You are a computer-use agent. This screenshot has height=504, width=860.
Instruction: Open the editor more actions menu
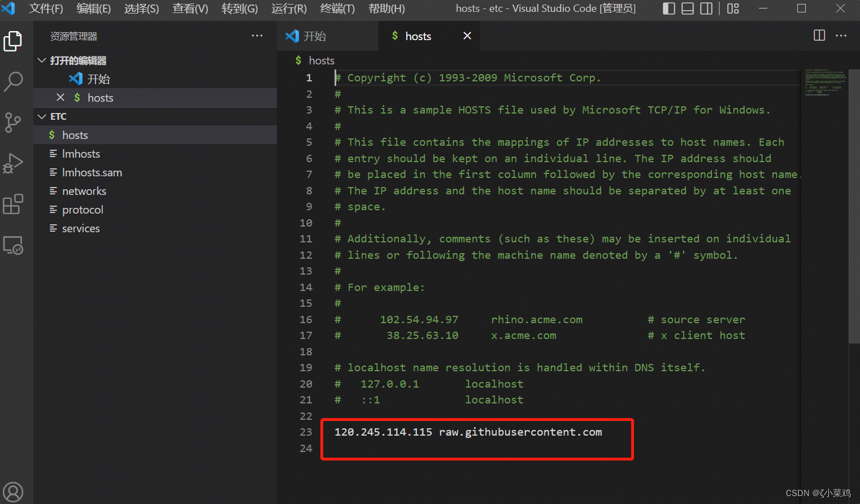841,36
